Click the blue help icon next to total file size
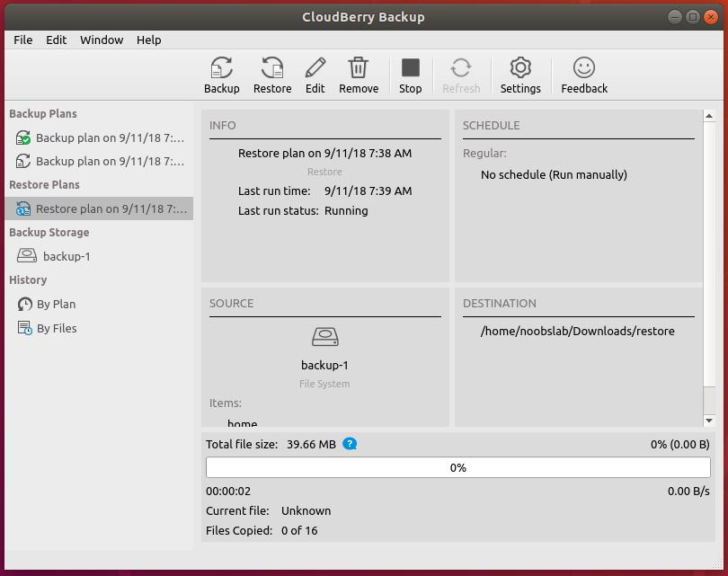Image resolution: width=728 pixels, height=576 pixels. 350,444
